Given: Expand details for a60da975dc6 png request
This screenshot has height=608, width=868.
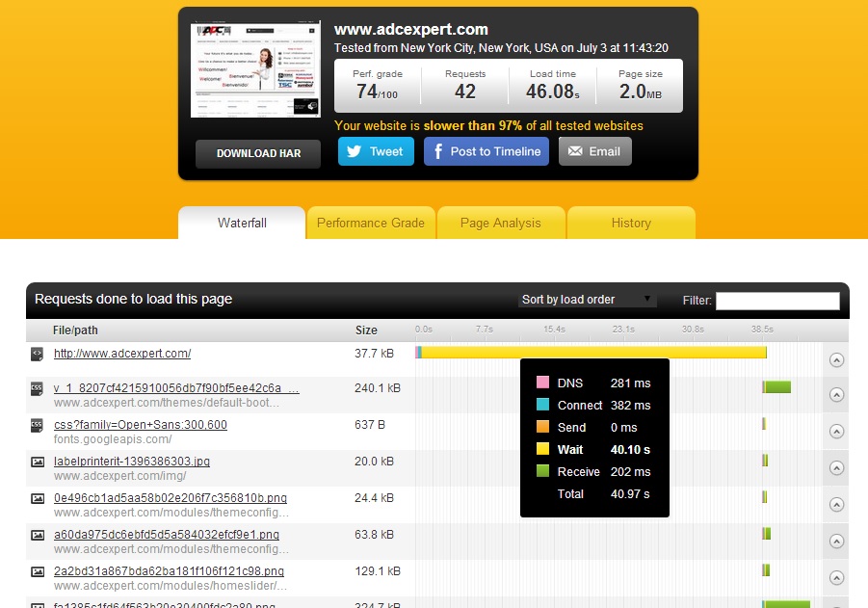Looking at the screenshot, I should point(836,541).
